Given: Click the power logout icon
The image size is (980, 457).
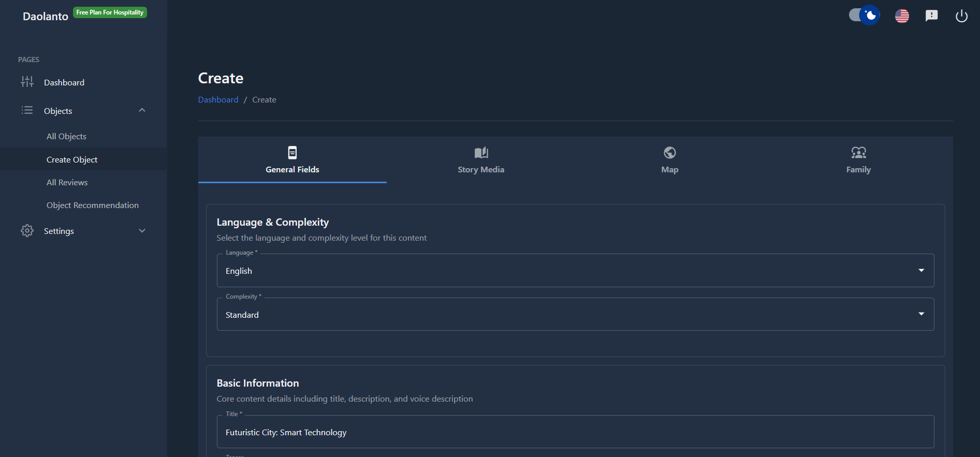Looking at the screenshot, I should coord(961,16).
